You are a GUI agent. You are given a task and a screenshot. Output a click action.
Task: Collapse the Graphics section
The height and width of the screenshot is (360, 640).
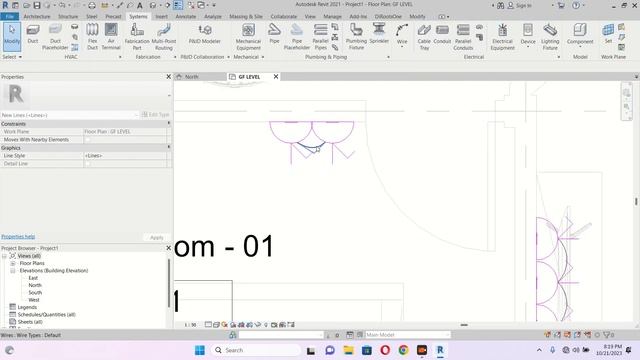coord(169,147)
